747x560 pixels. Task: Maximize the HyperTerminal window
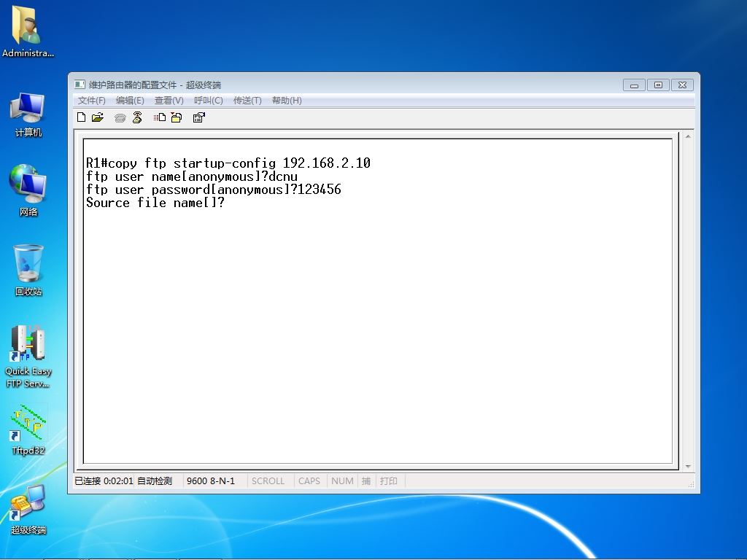coord(658,85)
